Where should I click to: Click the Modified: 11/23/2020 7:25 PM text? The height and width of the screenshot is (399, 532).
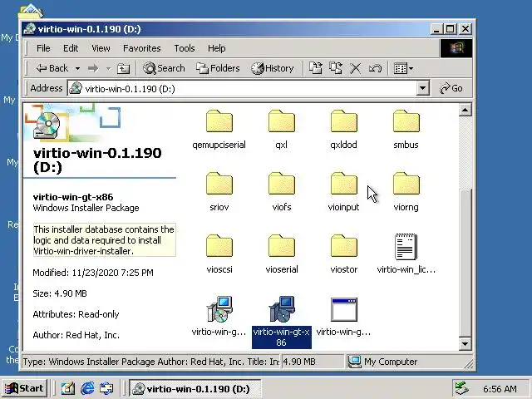(x=93, y=273)
